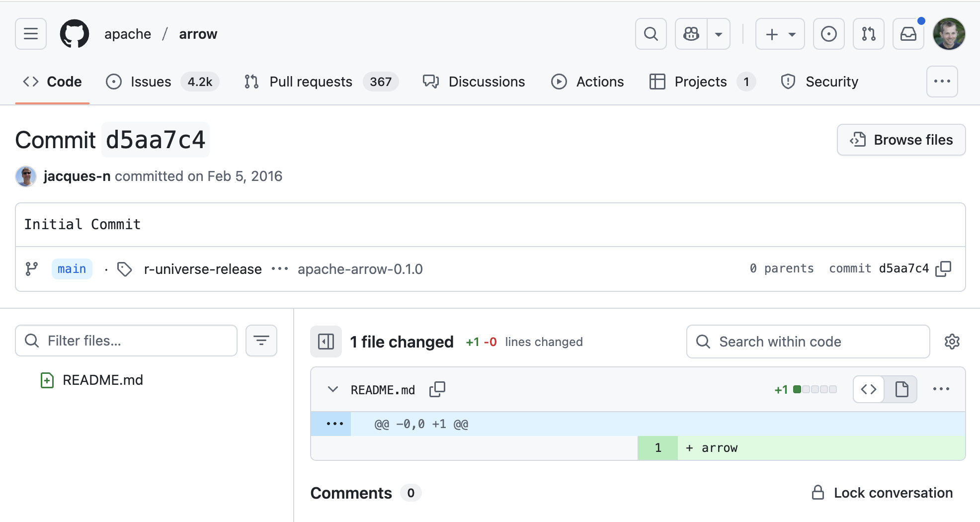Switch to rich diff view
Viewport: 980px width, 522px height.
tap(901, 389)
